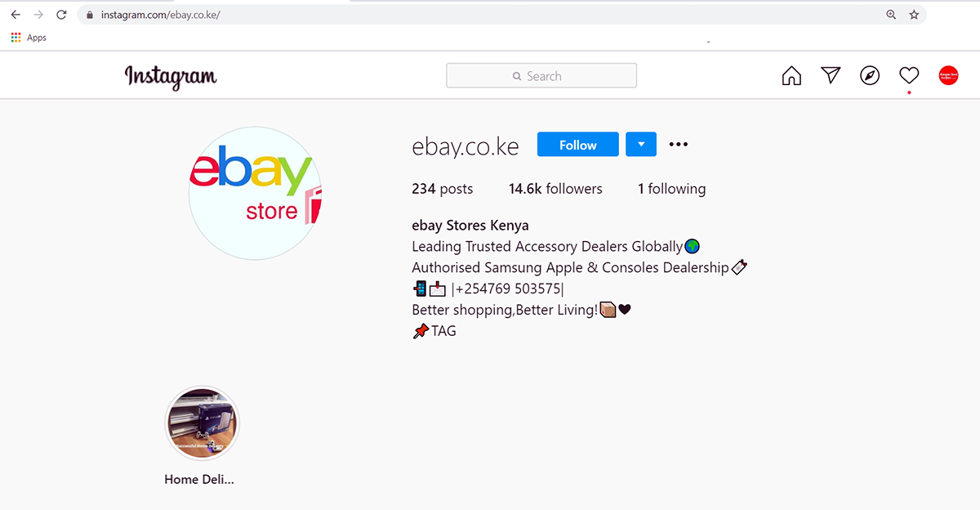Viewport: 980px width, 510px height.
Task: Click the Instagram logo
Action: pos(171,77)
